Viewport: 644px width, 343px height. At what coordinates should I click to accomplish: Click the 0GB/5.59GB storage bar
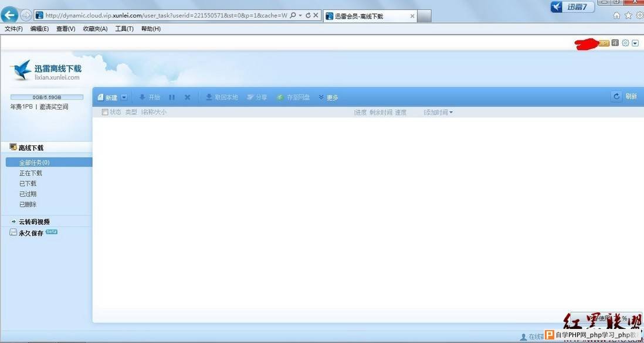click(47, 97)
